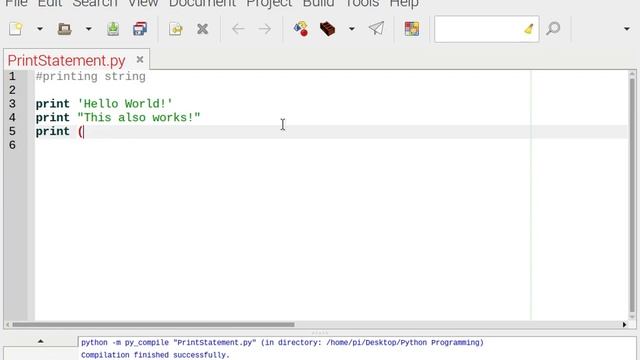Open the build options dropdown arrow
Viewport: 640px width, 360px height.
[351, 29]
